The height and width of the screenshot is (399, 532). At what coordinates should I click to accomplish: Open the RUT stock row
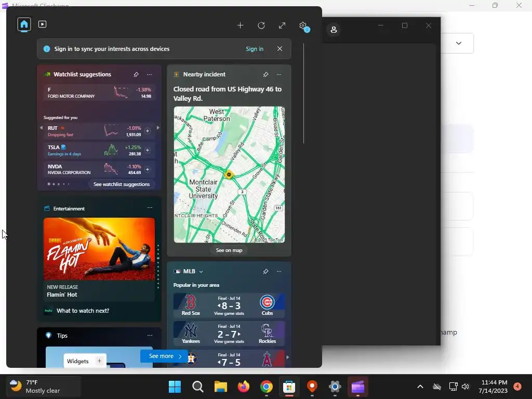99,131
